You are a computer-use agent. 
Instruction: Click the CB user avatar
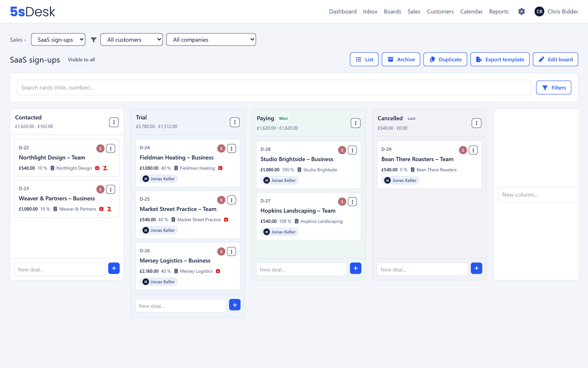[539, 11]
